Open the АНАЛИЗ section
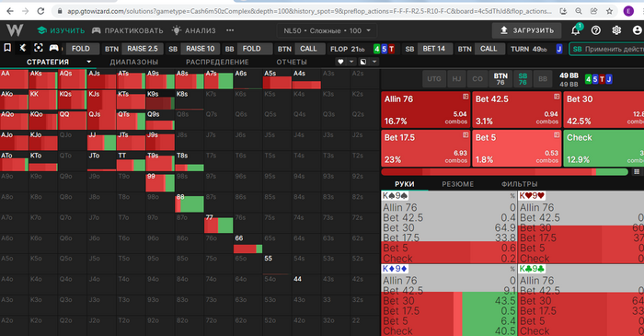This screenshot has height=336, width=644. point(194,30)
